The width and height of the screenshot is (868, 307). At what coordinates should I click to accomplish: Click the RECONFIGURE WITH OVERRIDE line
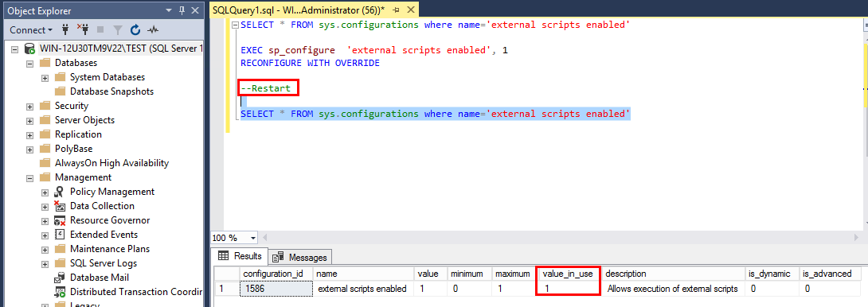310,63
